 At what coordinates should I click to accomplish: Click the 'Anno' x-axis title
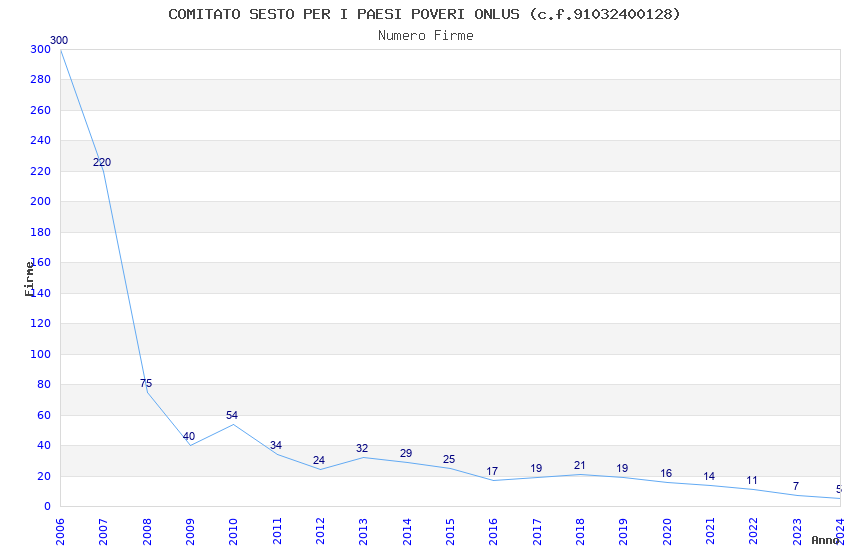pyautogui.click(x=825, y=540)
